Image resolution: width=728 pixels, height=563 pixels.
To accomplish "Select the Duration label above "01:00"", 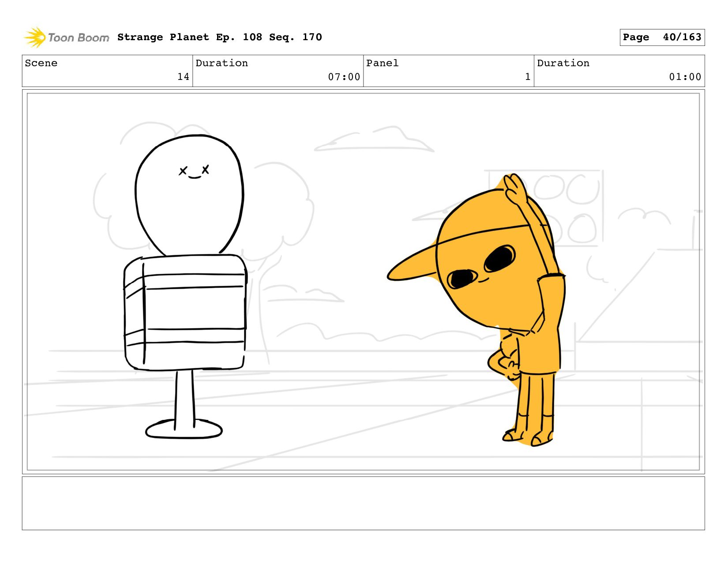I will (563, 63).
